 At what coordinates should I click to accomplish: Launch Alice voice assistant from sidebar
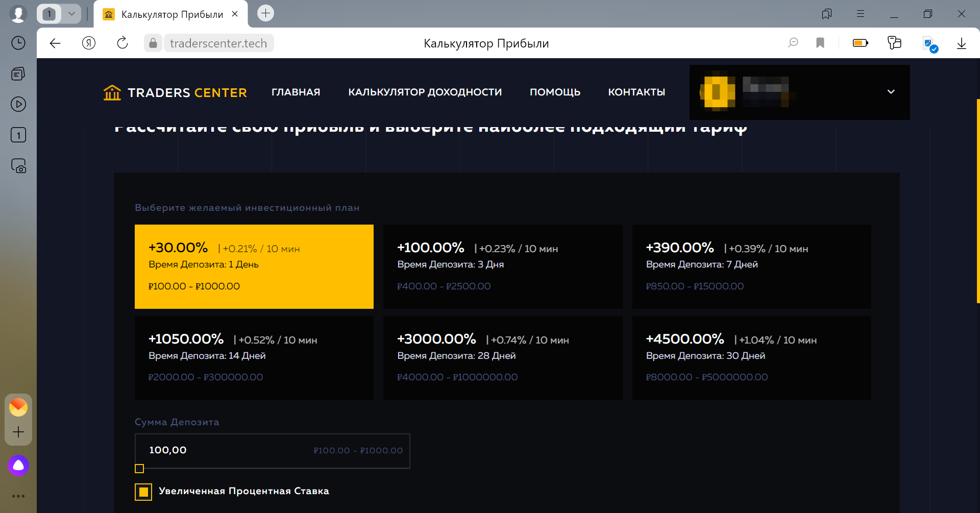18,465
